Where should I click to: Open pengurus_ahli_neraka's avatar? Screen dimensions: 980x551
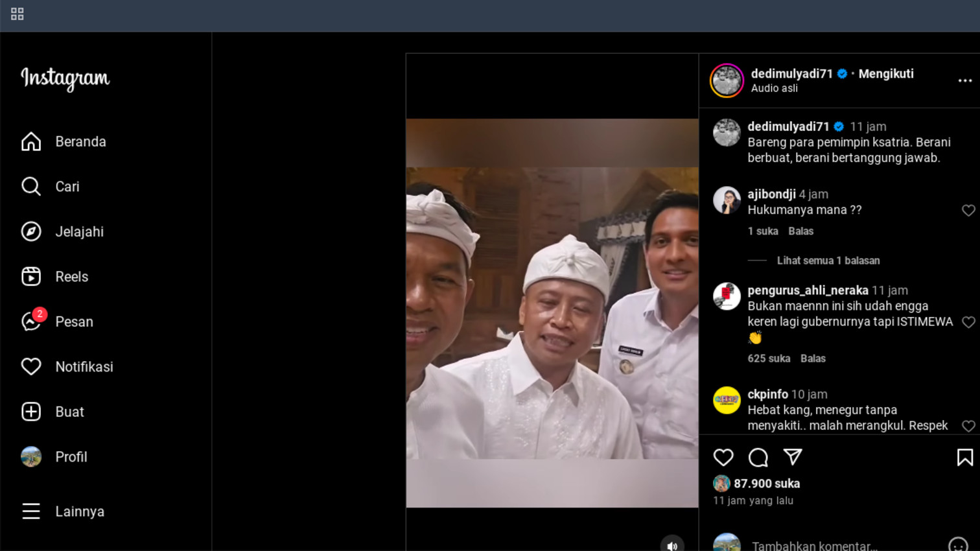727,296
